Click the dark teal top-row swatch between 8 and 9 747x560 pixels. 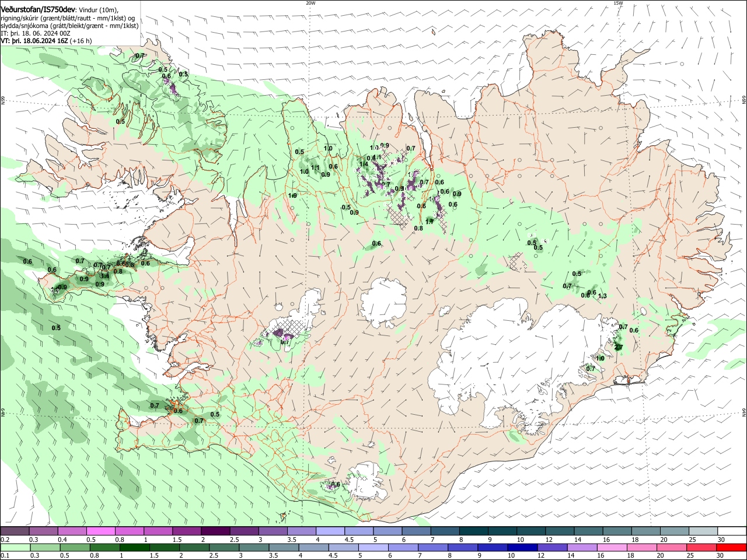[x=473, y=531]
